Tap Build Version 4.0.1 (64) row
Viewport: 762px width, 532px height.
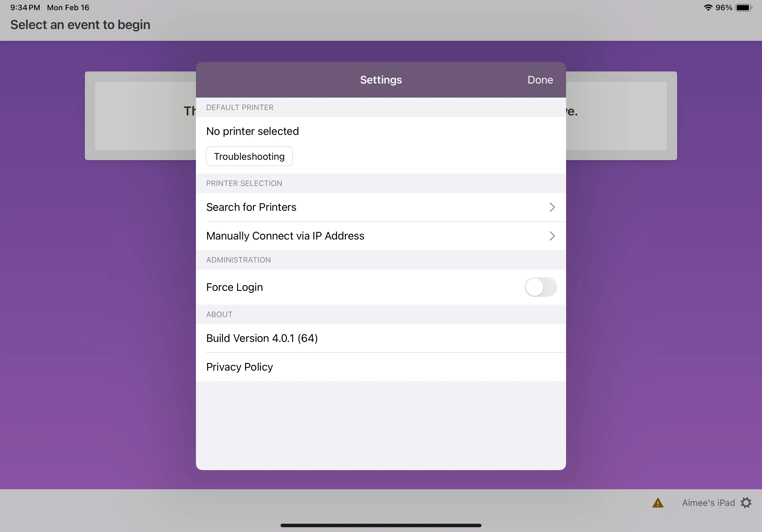(x=262, y=338)
